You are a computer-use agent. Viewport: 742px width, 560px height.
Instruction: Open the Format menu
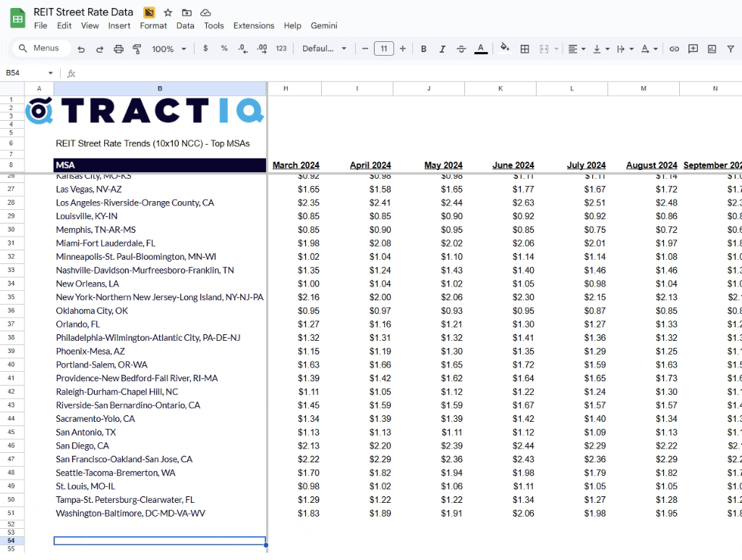coord(153,25)
